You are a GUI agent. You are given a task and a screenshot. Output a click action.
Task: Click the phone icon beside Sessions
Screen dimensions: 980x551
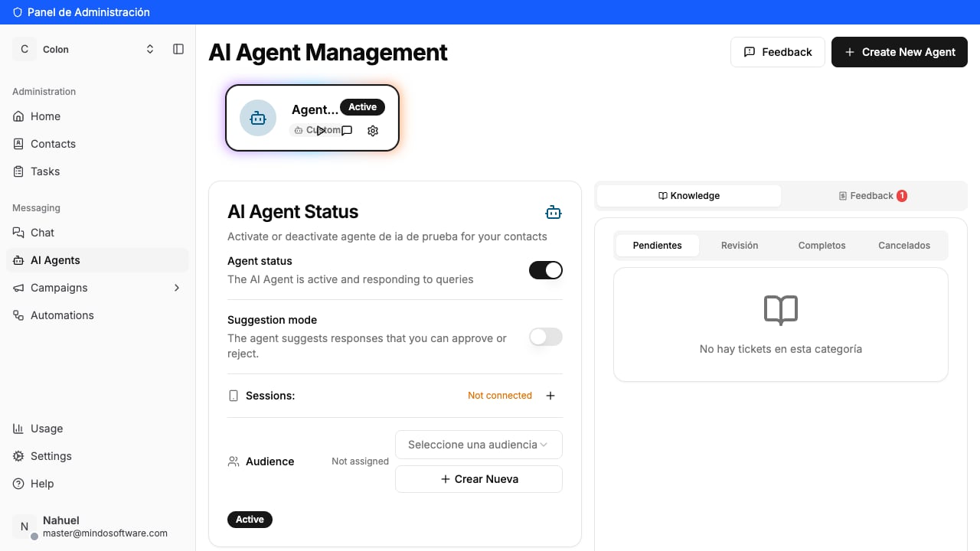234,396
